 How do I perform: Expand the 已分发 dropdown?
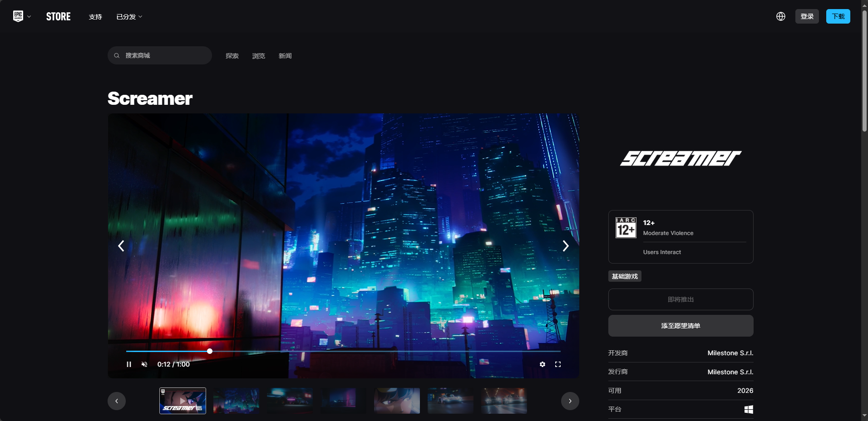pos(129,17)
